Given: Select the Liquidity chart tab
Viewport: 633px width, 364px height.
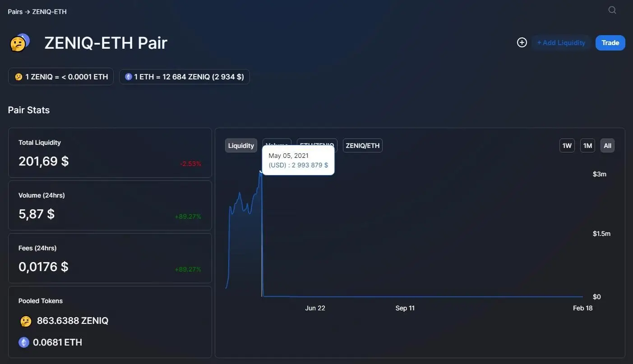Looking at the screenshot, I should (240, 145).
